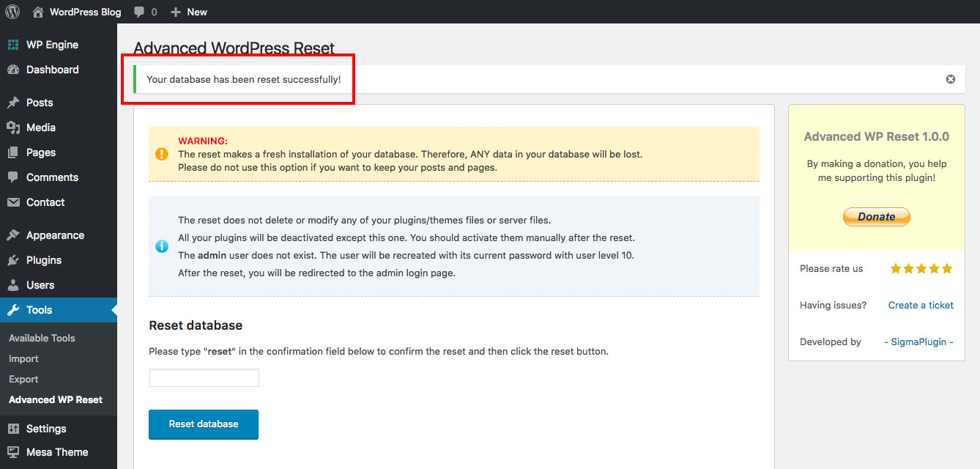Click the Media library icon
The height and width of the screenshot is (469, 980).
click(x=13, y=128)
